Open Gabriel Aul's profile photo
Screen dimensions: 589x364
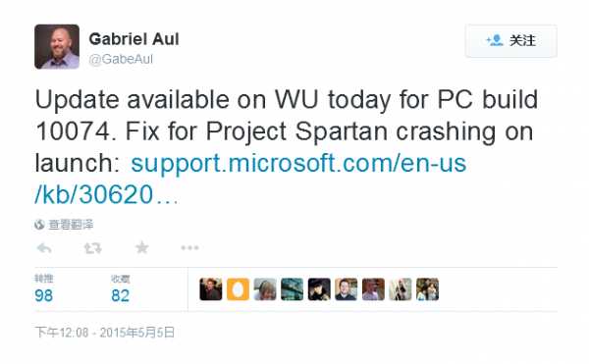[x=57, y=46]
